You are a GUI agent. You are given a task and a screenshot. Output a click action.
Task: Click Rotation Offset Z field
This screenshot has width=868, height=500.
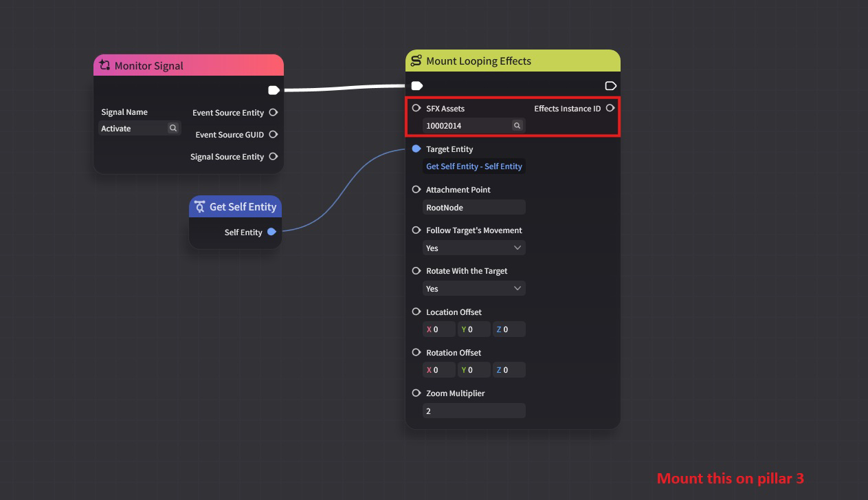pos(509,370)
